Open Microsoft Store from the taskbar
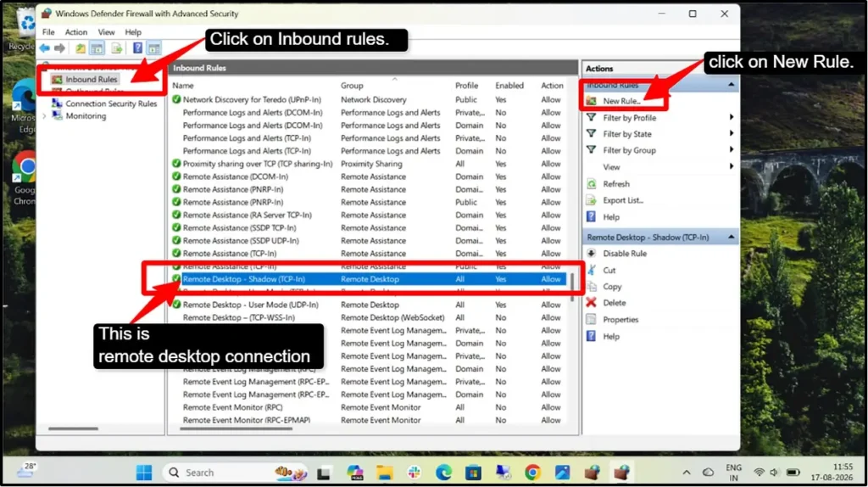Image resolution: width=868 pixels, height=487 pixels. (x=473, y=473)
